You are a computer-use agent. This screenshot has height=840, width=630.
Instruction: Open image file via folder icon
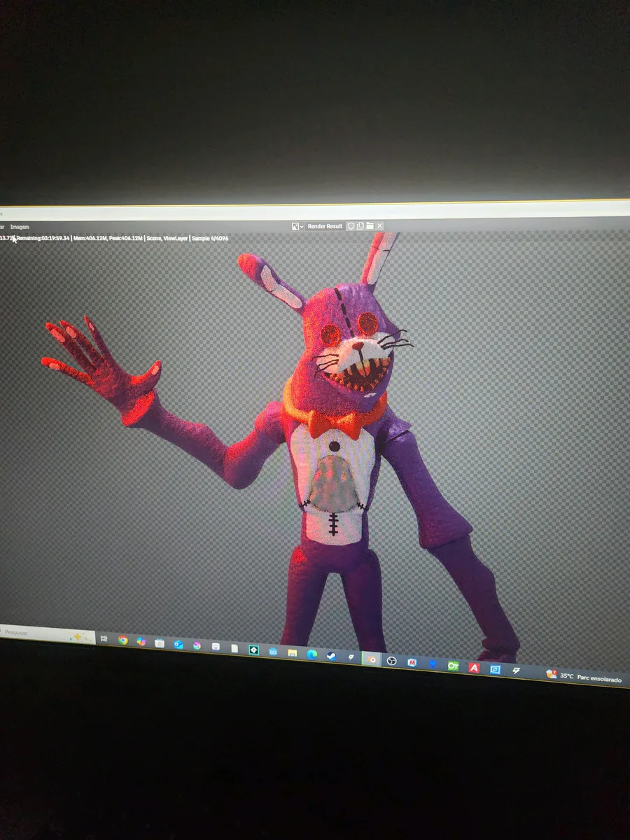click(x=370, y=226)
